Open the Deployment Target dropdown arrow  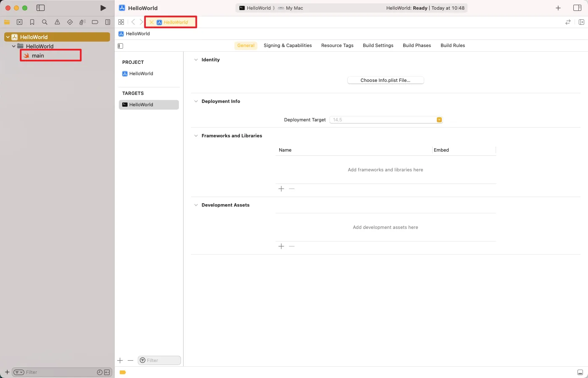click(439, 120)
